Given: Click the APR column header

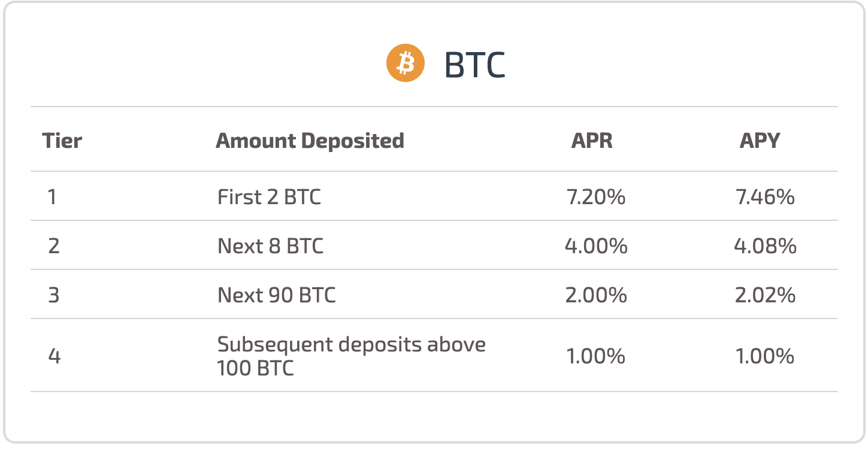Looking at the screenshot, I should (x=592, y=141).
